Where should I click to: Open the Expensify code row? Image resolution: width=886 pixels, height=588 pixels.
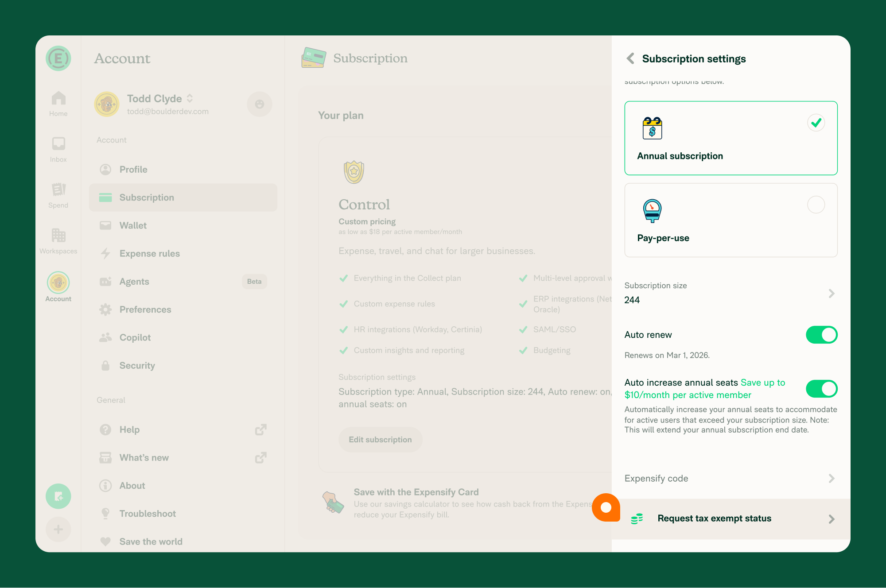coord(731,478)
